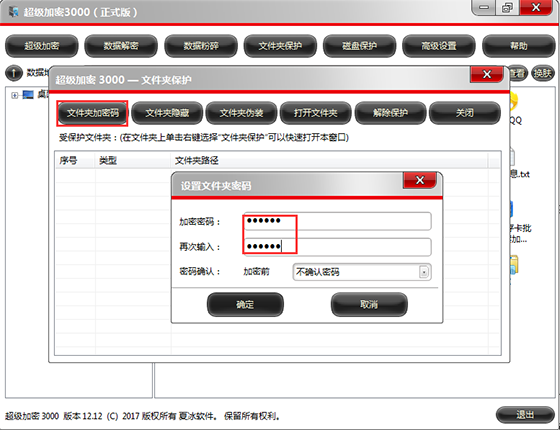The image size is (560, 430).
Task: Click the 退出 button
Action: pyautogui.click(x=525, y=415)
